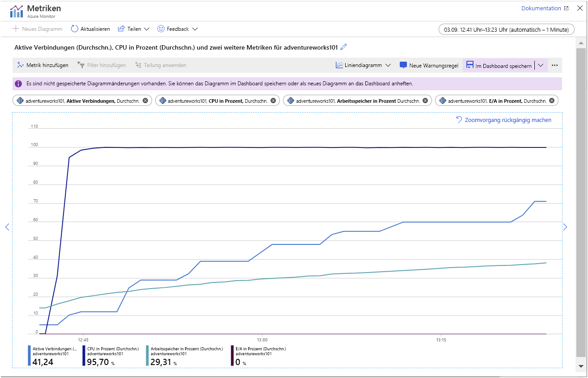
Task: Click the E/A in Prozent legend label
Action: (x=261, y=349)
